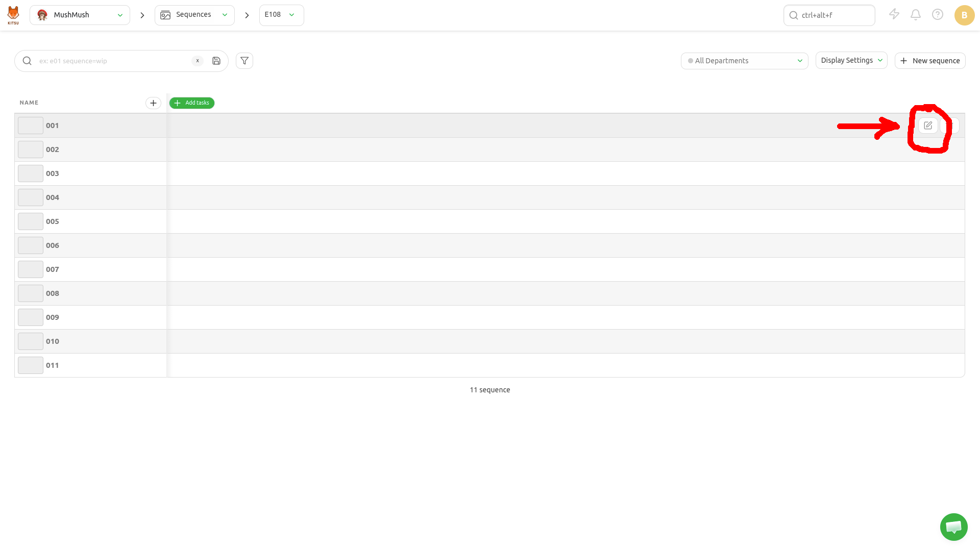Save the search query with disk icon
The image size is (980, 551).
[216, 61]
